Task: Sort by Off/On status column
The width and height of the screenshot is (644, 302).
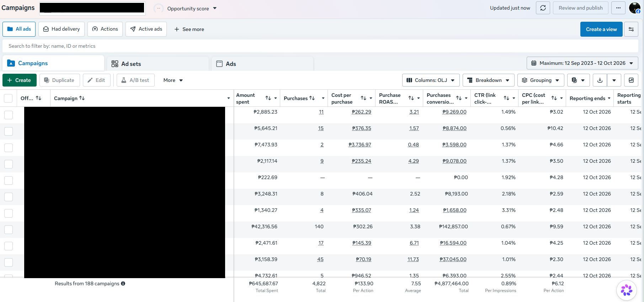Action: pyautogui.click(x=38, y=98)
